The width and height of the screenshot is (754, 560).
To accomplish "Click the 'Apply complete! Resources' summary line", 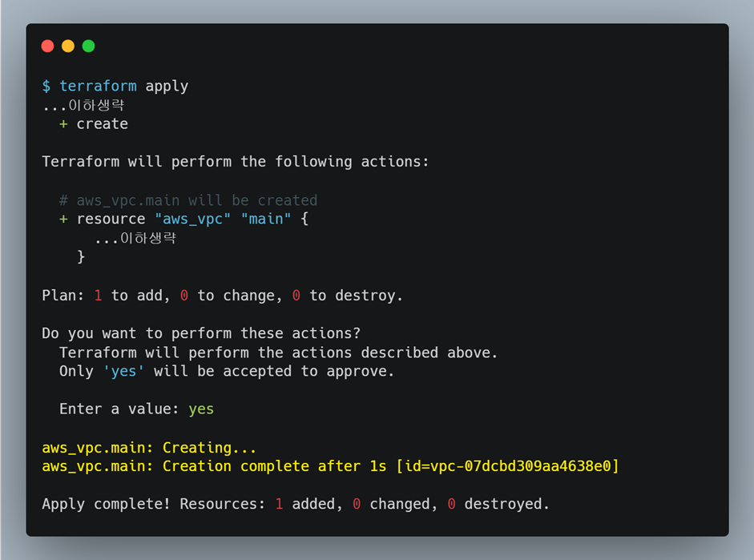I will [x=295, y=504].
